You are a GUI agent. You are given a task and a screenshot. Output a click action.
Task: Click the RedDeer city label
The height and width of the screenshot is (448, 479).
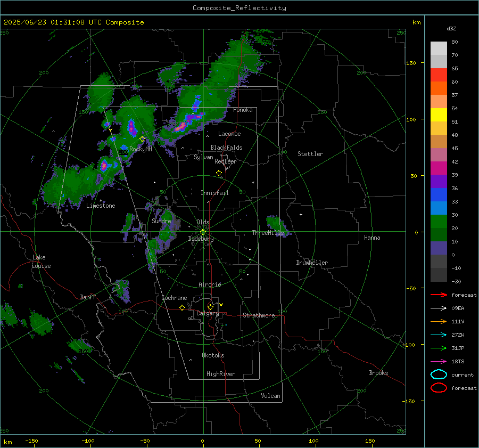tap(226, 161)
